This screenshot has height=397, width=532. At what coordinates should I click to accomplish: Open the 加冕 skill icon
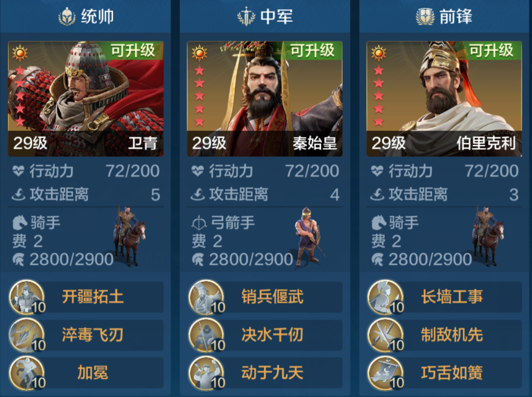(27, 373)
